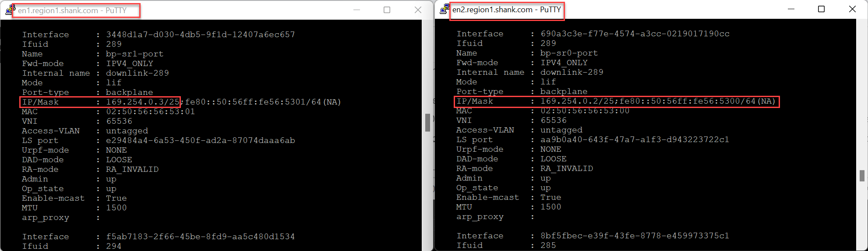Click untagged Access-VLAN value in en2

561,130
